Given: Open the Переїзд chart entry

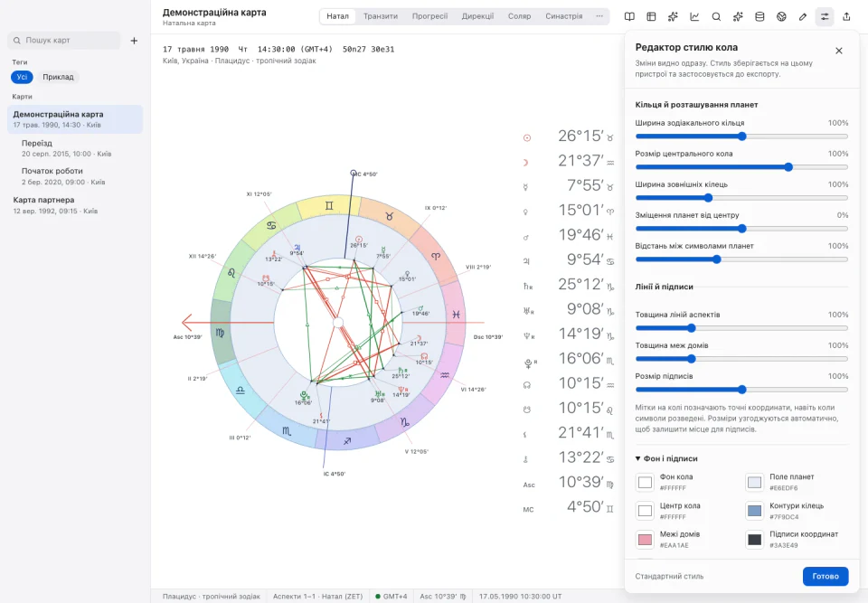Looking at the screenshot, I should (75, 148).
